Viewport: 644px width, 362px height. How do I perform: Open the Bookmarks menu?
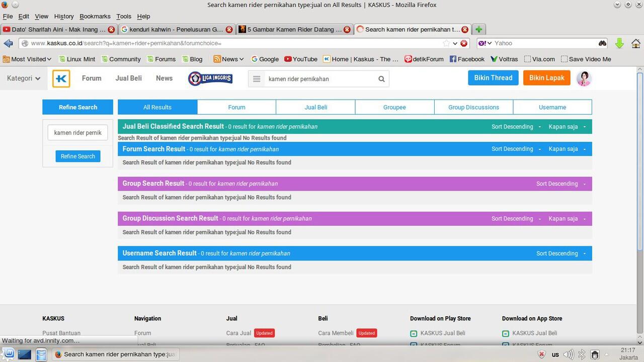pos(95,16)
